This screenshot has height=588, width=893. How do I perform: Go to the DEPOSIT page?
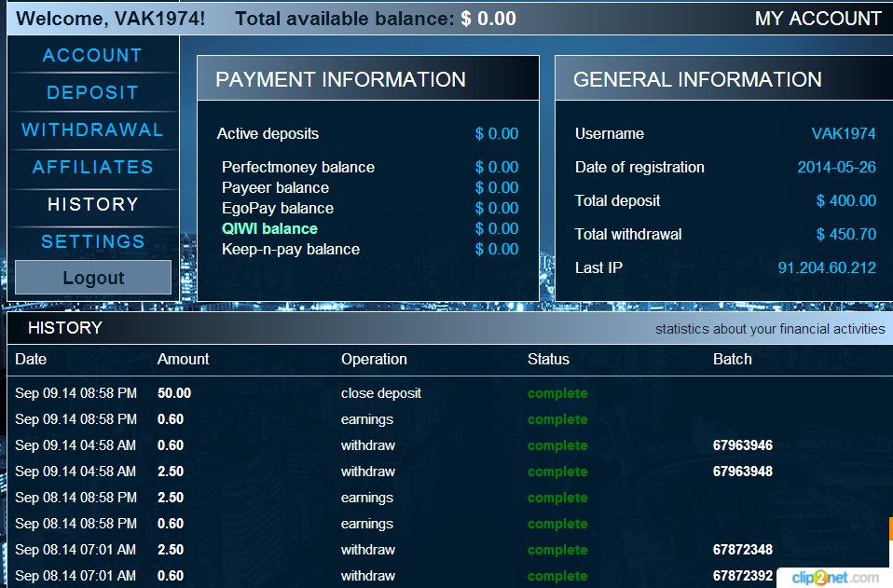pyautogui.click(x=92, y=92)
